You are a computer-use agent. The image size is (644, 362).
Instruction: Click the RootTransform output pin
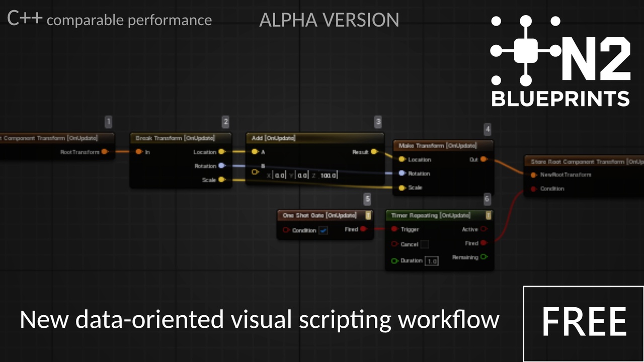pyautogui.click(x=105, y=151)
